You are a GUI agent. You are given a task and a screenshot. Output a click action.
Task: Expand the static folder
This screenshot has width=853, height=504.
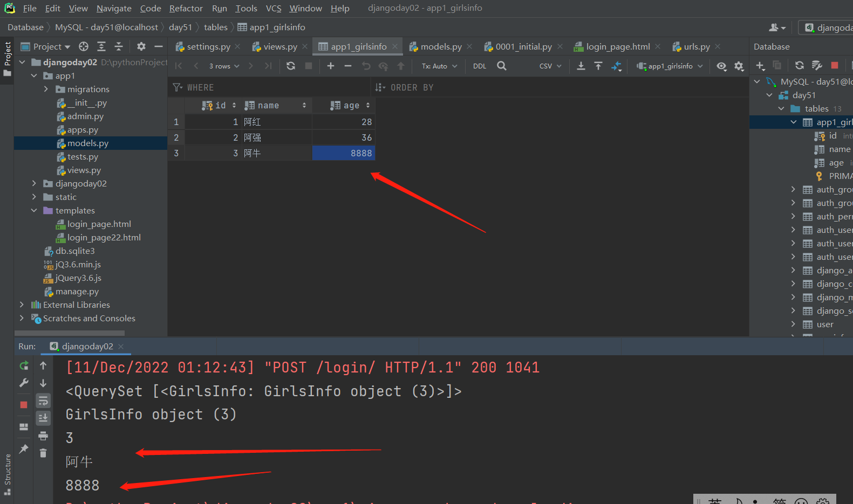pos(34,197)
